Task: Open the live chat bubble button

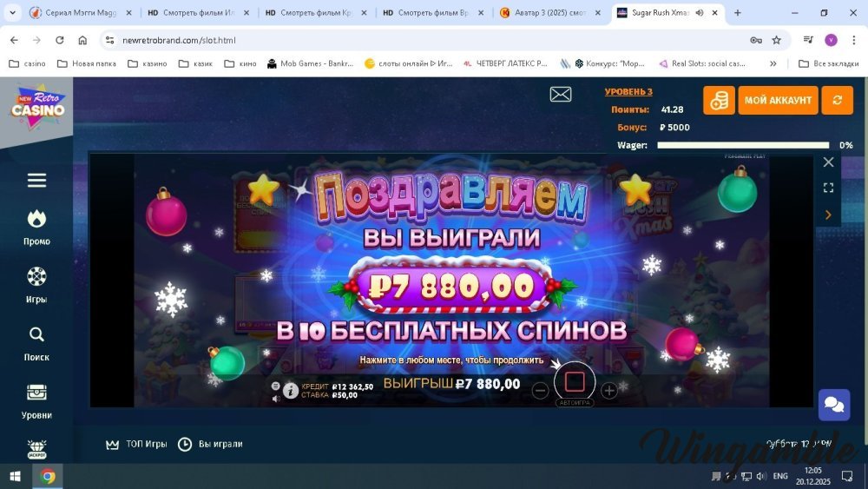Action: point(833,404)
